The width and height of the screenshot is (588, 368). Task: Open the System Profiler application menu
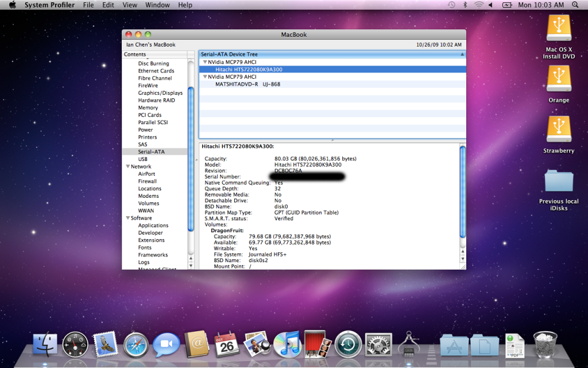[49, 5]
